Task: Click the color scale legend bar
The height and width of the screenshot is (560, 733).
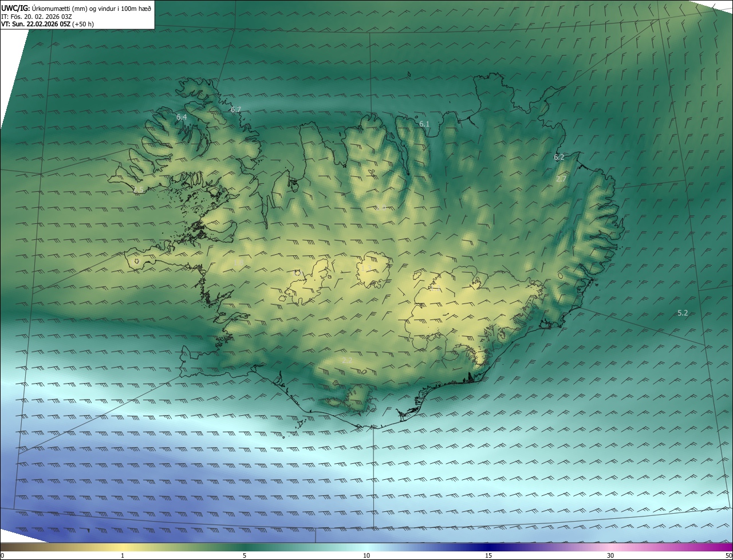Action: click(366, 547)
